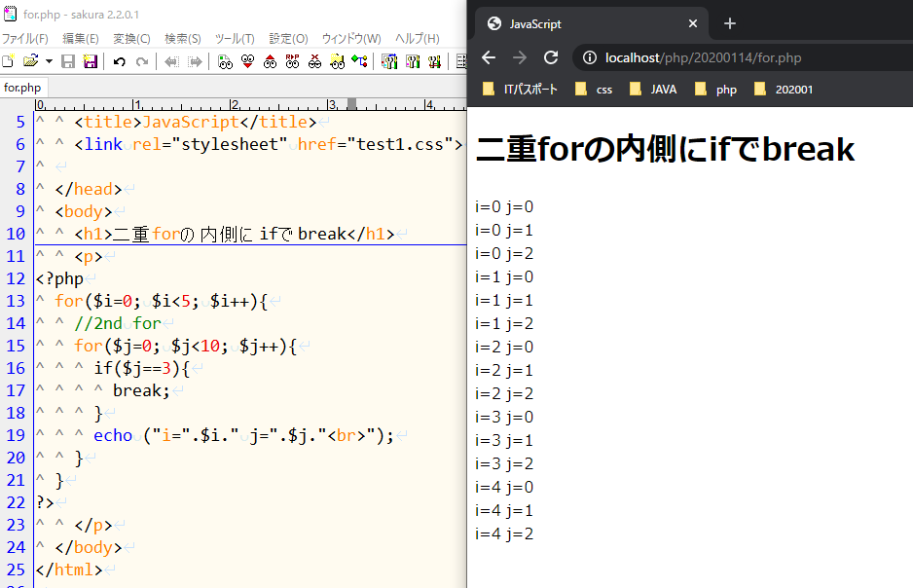This screenshot has height=588, width=913.
Task: Go back in the browser
Action: click(489, 57)
